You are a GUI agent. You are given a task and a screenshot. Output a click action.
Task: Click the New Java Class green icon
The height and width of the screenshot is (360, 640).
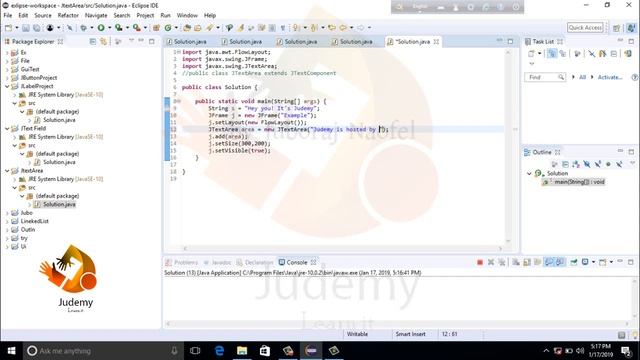coord(168,28)
